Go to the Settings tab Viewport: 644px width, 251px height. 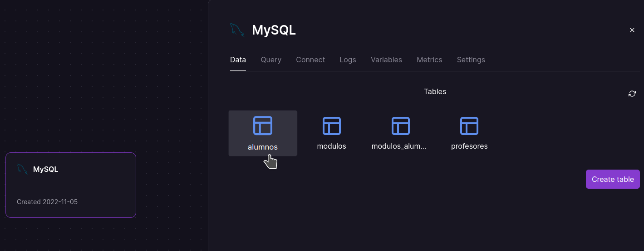click(x=471, y=60)
